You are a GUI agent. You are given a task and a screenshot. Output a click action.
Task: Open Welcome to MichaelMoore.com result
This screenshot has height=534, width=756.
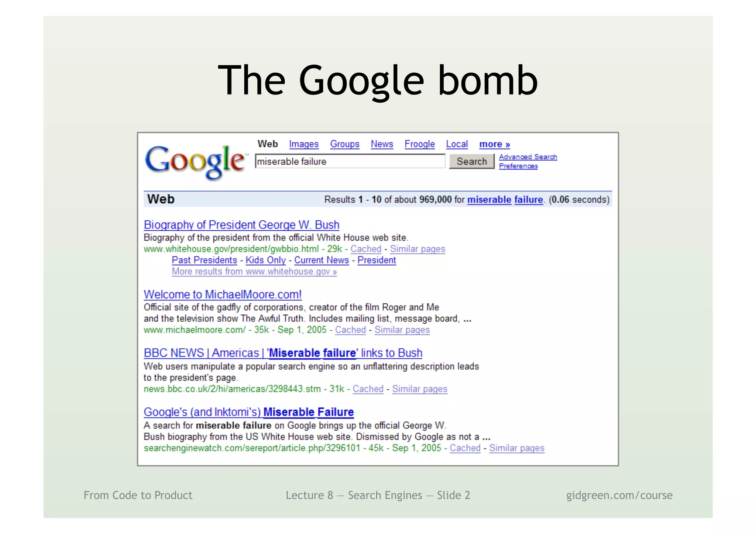pyautogui.click(x=223, y=294)
